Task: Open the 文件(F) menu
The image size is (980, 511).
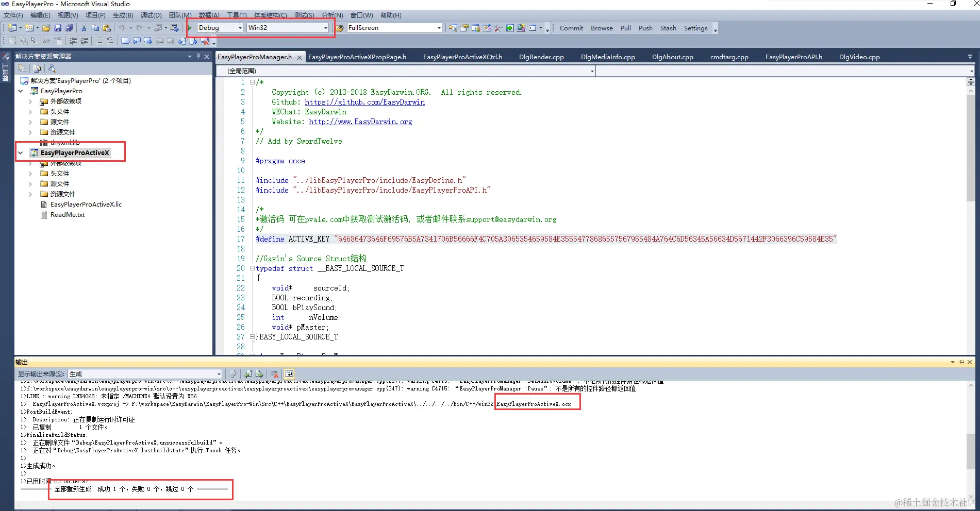Action: point(13,15)
